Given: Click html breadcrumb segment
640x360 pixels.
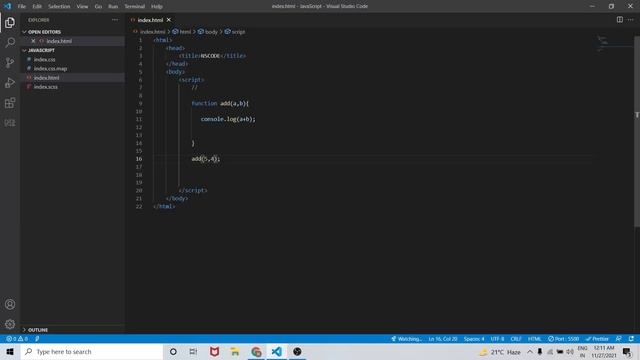Looking at the screenshot, I should 185,32.
